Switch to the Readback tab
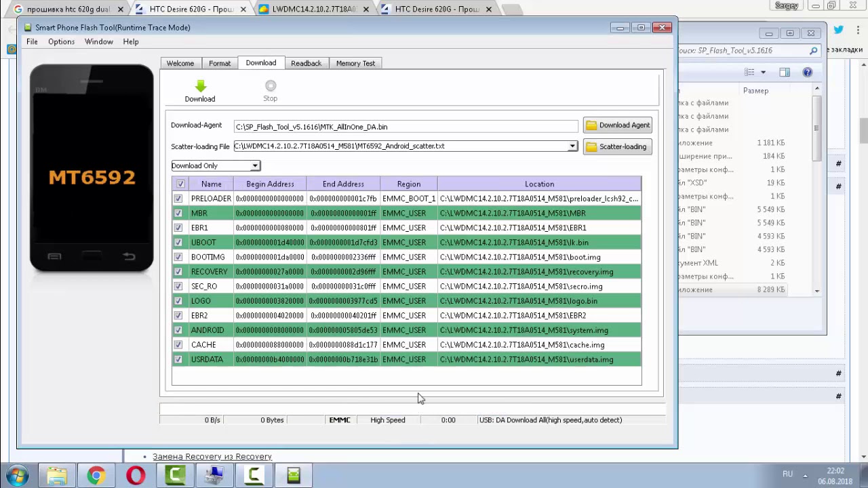The height and width of the screenshot is (488, 868). [x=306, y=63]
